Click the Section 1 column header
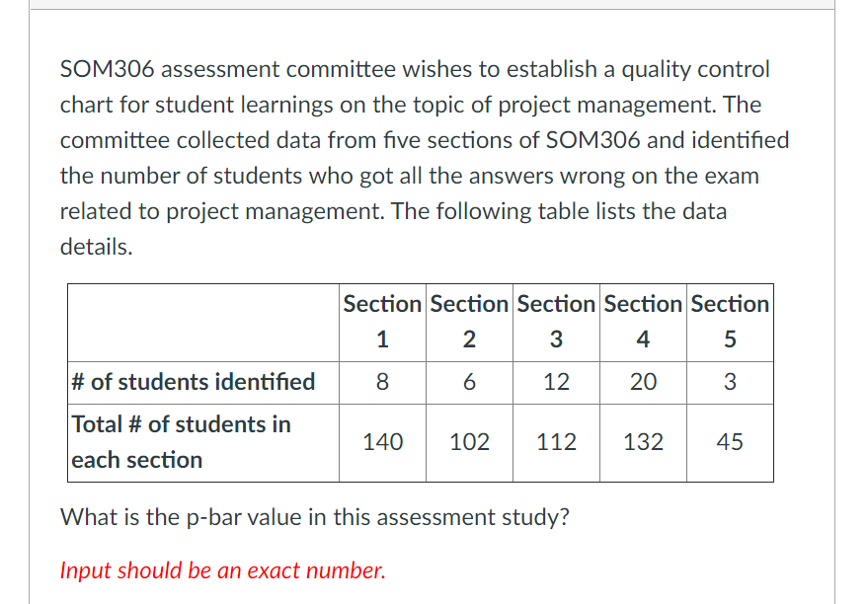This screenshot has height=604, width=868. click(382, 322)
